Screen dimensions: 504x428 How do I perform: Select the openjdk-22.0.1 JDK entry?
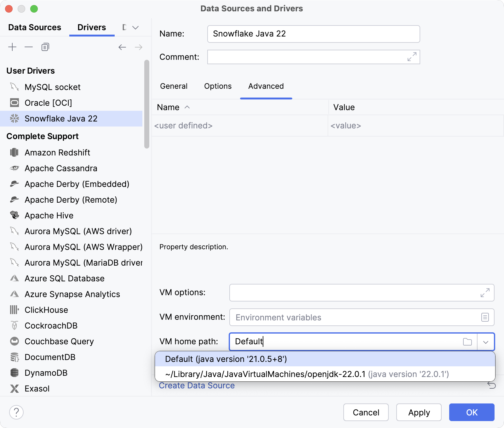(x=307, y=374)
